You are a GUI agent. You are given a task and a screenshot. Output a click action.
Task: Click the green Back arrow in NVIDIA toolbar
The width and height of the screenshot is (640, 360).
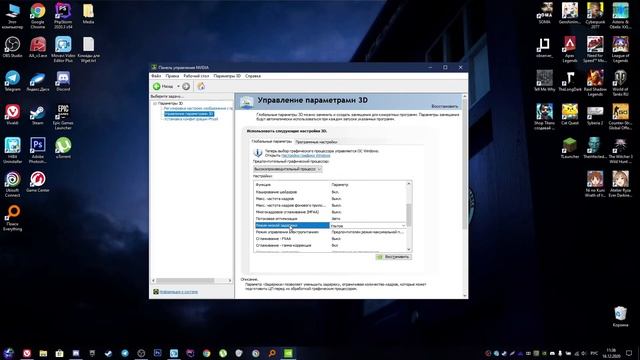pos(157,87)
